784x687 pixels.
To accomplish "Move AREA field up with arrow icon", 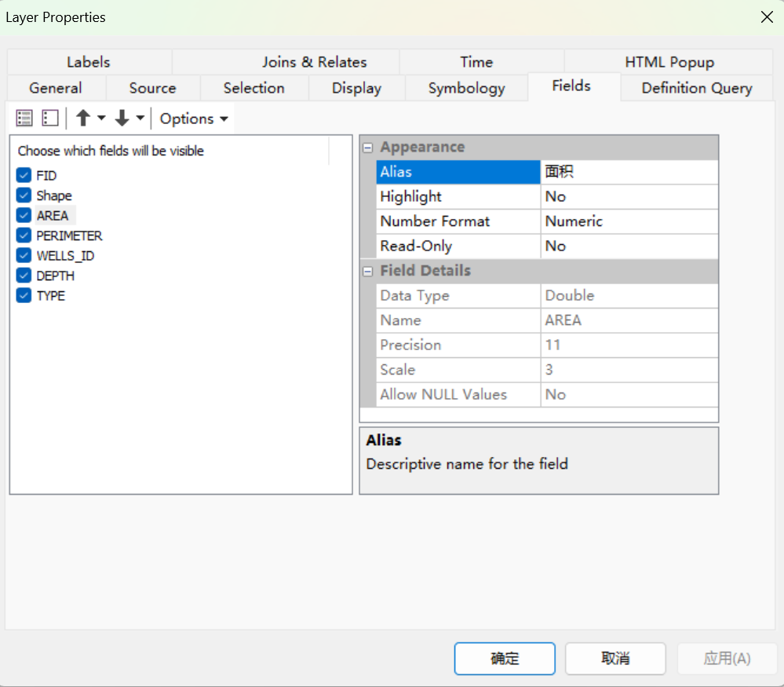I will pos(82,118).
